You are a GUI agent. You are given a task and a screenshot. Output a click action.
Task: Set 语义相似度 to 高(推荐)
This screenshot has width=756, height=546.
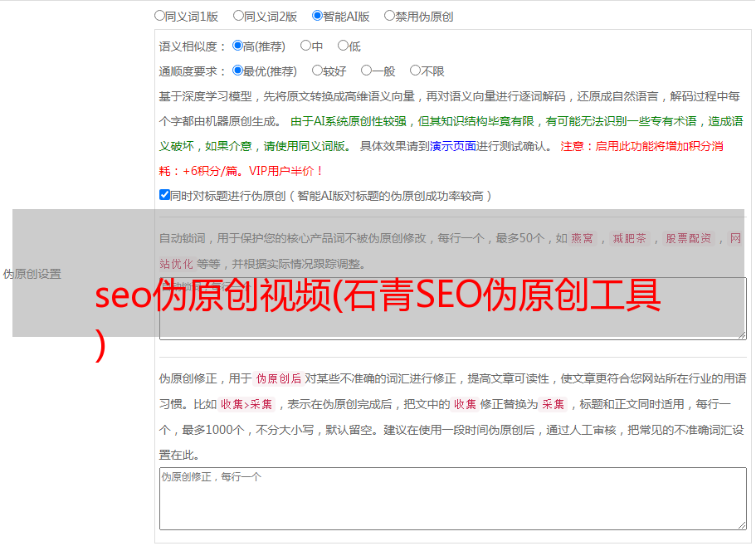(237, 46)
